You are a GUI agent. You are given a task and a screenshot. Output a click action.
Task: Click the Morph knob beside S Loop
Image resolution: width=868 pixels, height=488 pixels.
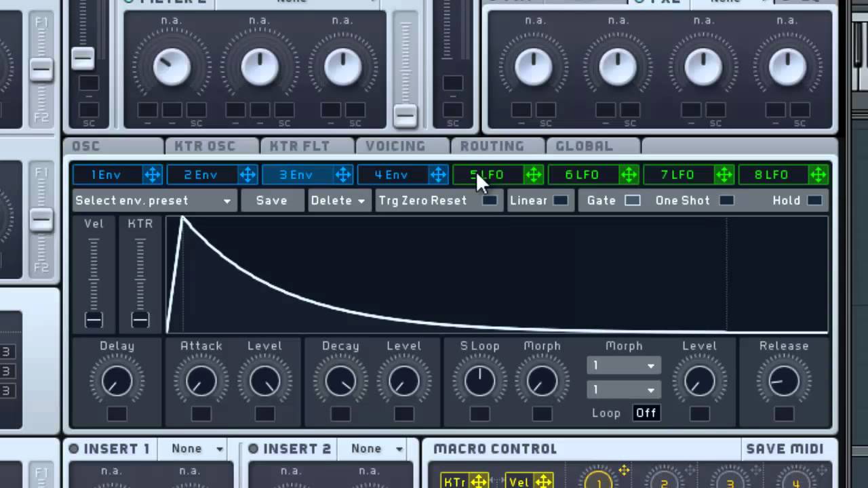click(x=542, y=382)
